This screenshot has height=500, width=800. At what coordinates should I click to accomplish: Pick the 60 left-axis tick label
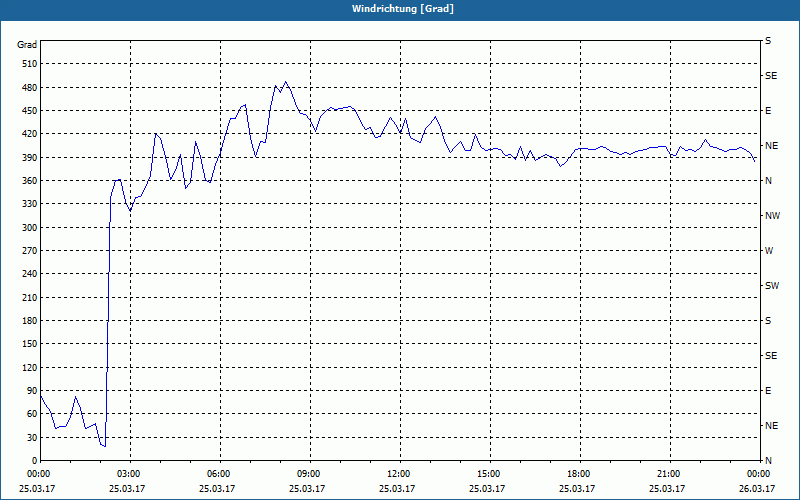click(32, 414)
